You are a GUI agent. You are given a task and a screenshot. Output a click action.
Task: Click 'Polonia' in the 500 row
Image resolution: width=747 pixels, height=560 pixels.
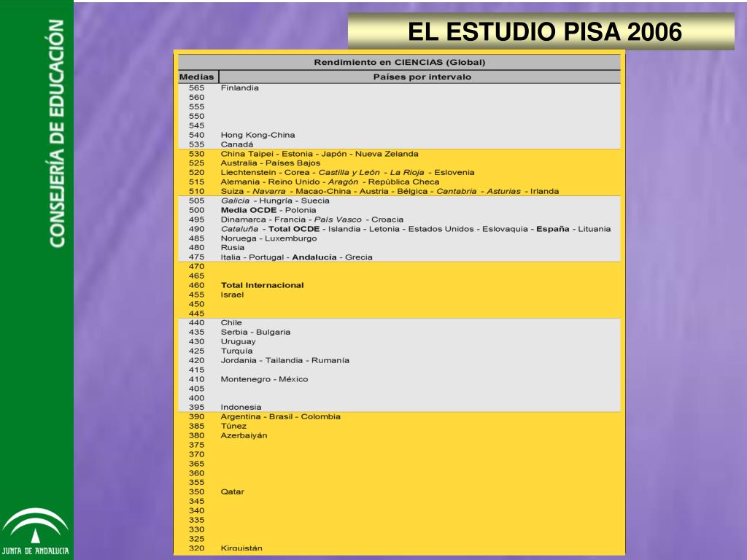[x=301, y=210]
